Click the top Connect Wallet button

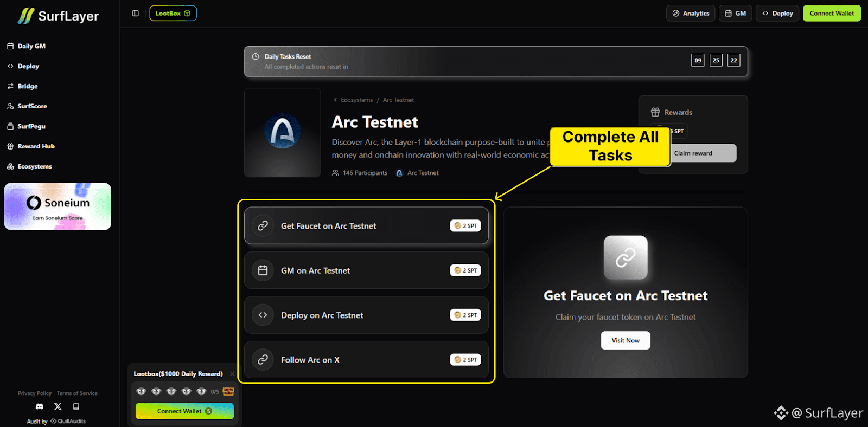click(832, 14)
